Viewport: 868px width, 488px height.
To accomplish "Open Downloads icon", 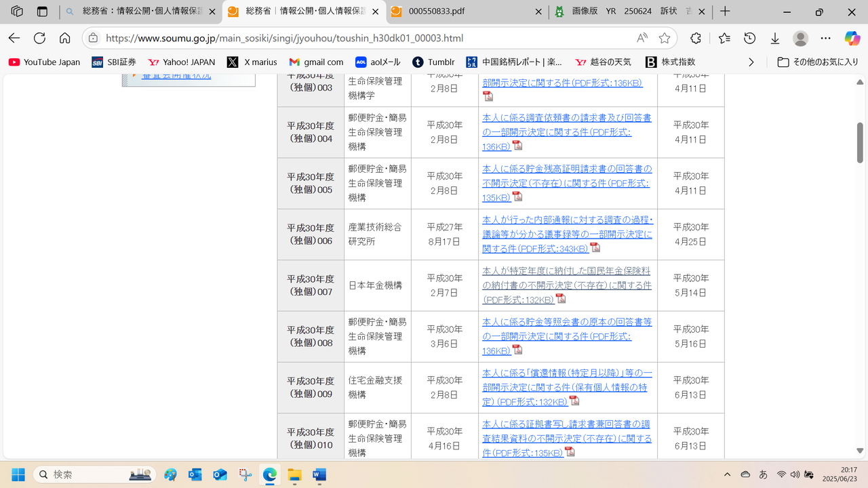I will pyautogui.click(x=774, y=39).
